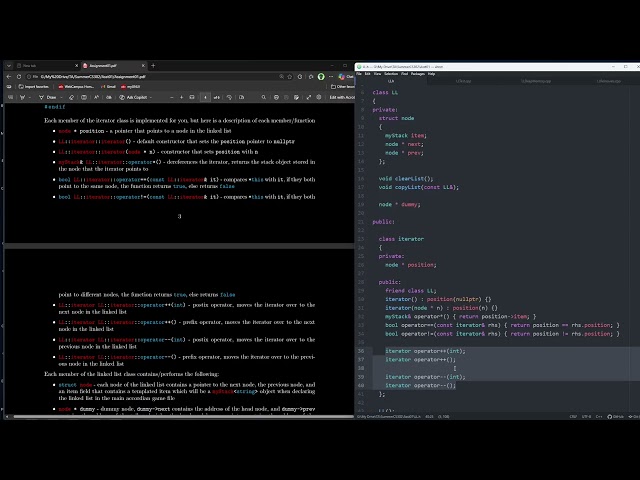Close the New tab browser tab
The image size is (640, 480).
[76, 65]
